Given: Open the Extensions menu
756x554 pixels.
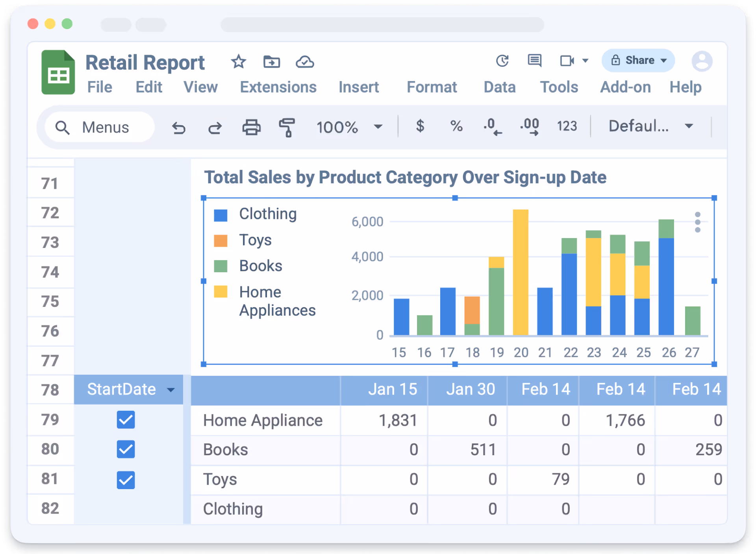Looking at the screenshot, I should (278, 87).
